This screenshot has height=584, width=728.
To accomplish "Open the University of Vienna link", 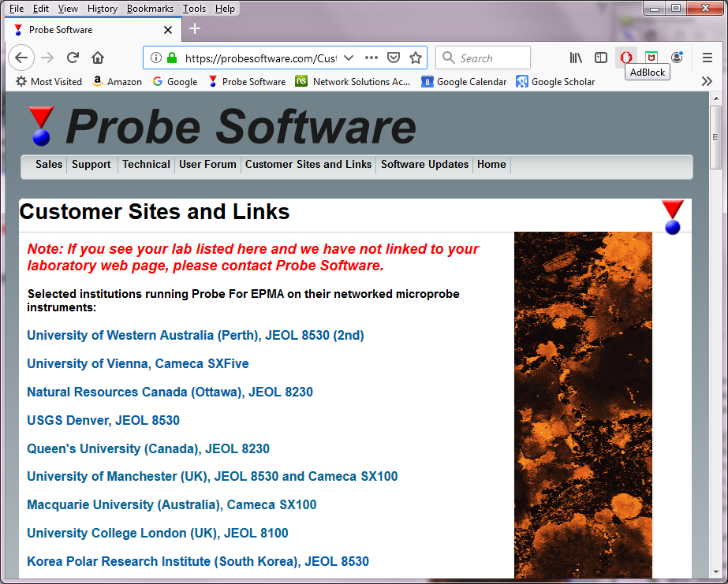I will tap(138, 363).
